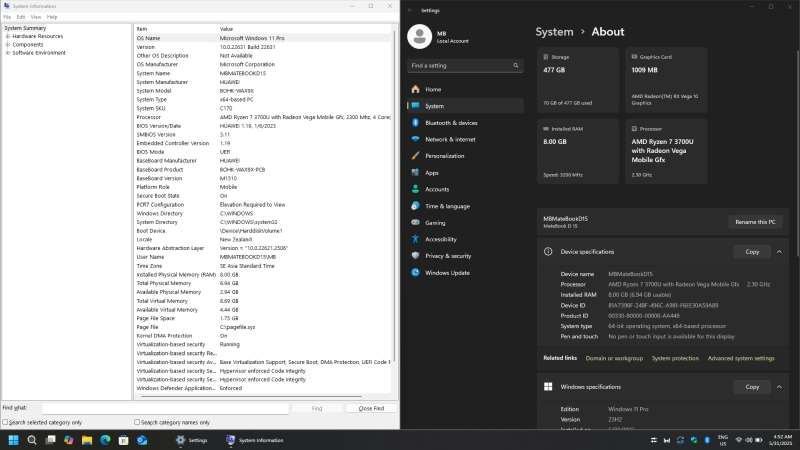Copy the Windows specifications
Screen dimensions: 800x450
pos(752,387)
